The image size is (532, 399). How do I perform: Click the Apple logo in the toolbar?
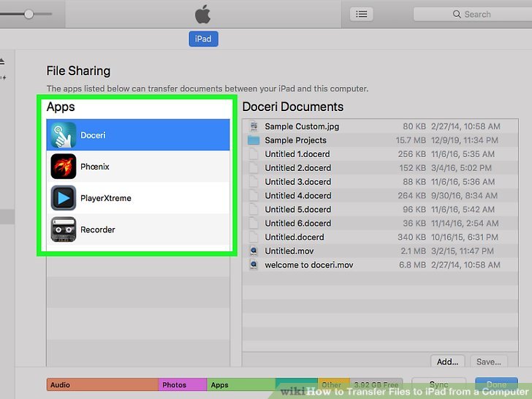(x=202, y=14)
